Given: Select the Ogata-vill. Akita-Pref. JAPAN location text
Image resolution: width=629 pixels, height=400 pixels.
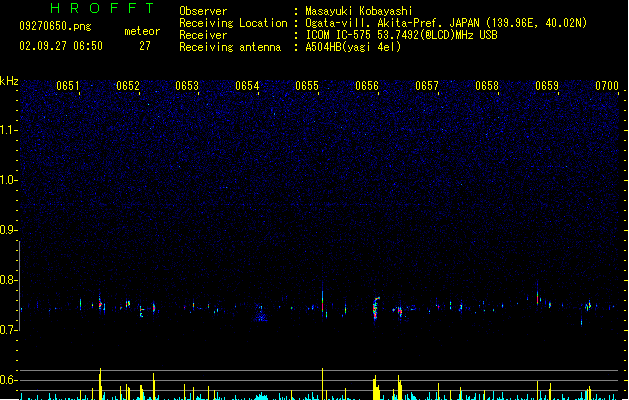Looking at the screenshot, I should [x=446, y=23].
